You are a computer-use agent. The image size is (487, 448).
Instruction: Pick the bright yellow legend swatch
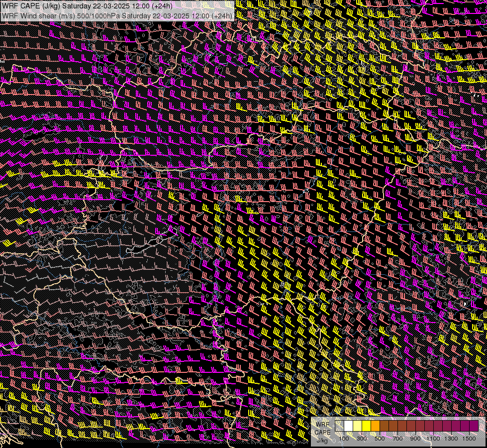click(x=366, y=426)
